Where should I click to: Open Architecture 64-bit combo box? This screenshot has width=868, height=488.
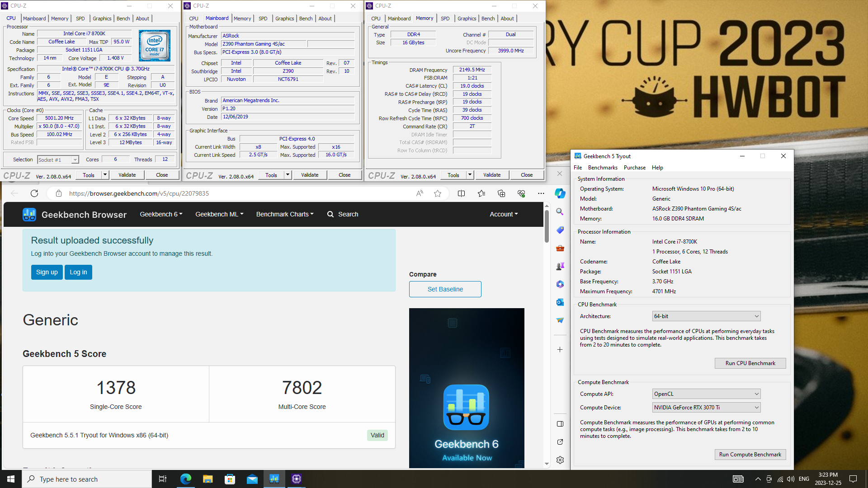pyautogui.click(x=706, y=316)
